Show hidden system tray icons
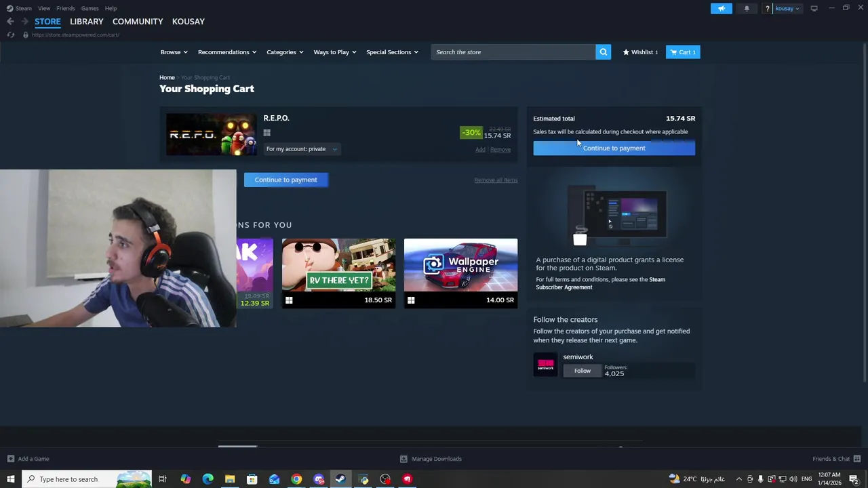Image resolution: width=868 pixels, height=488 pixels. click(x=739, y=479)
